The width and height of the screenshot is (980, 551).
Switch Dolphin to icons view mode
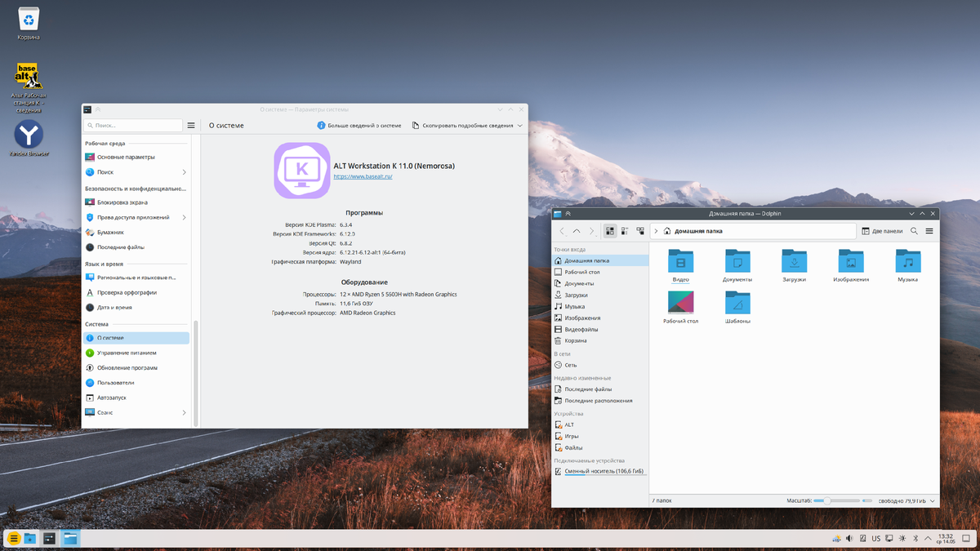tap(610, 231)
